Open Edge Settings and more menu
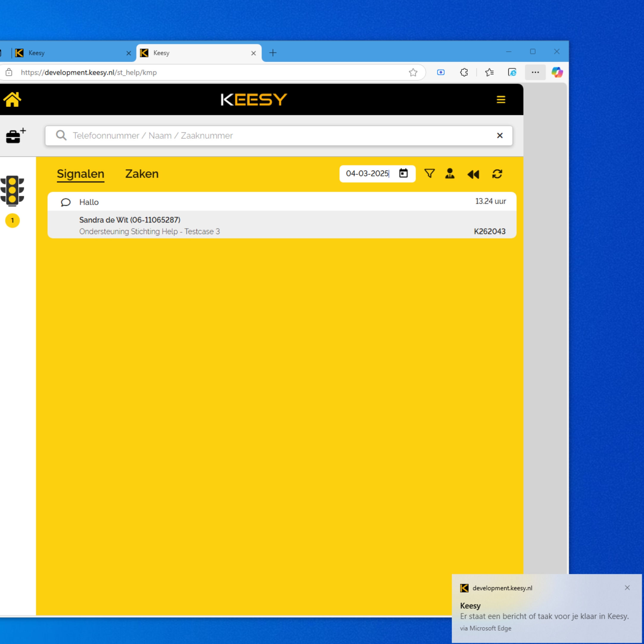Image resolution: width=644 pixels, height=644 pixels. pos(535,72)
